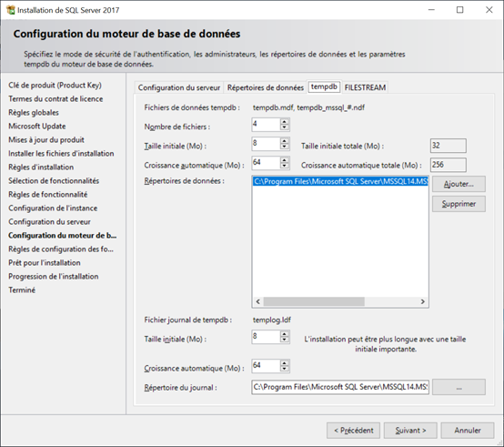Open the FILESTREAM tab
504x447 pixels.
[x=365, y=87]
